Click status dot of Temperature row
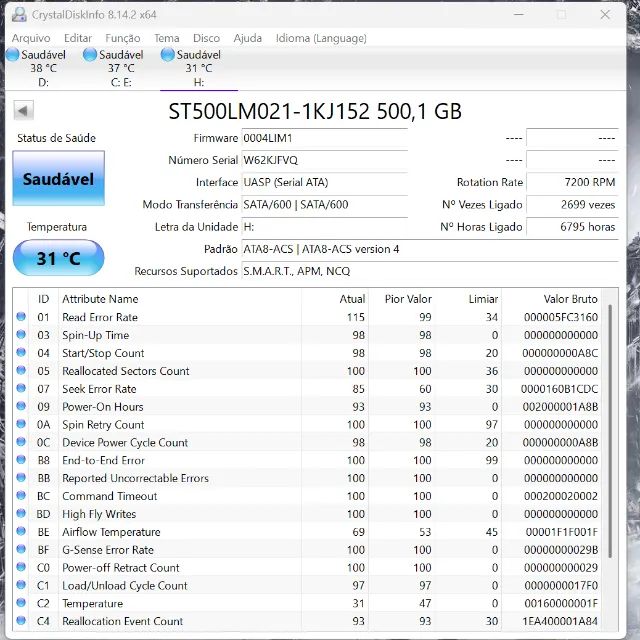The height and width of the screenshot is (640, 640). [x=21, y=602]
